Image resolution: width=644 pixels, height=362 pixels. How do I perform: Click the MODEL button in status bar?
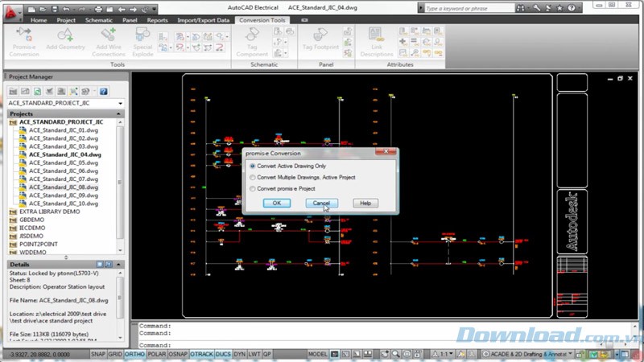(x=317, y=354)
